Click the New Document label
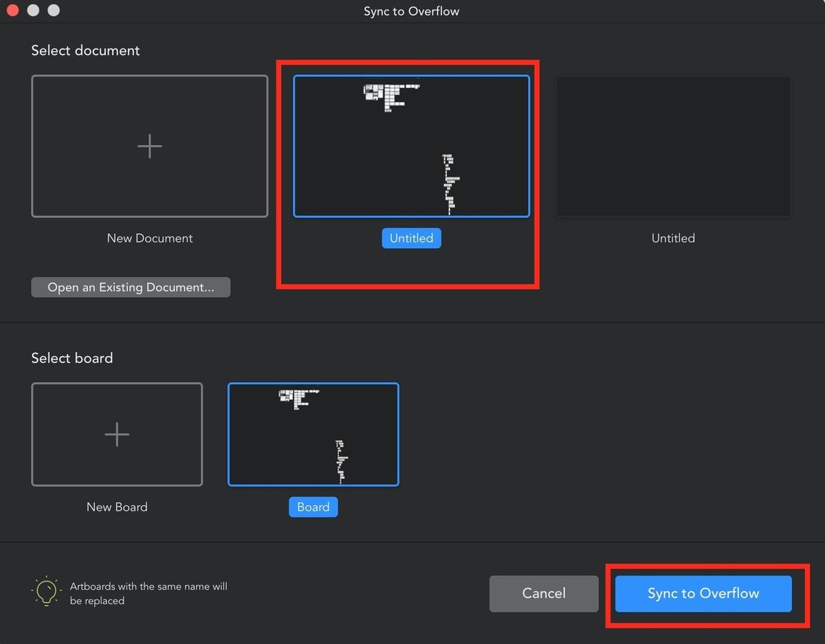 click(x=150, y=238)
